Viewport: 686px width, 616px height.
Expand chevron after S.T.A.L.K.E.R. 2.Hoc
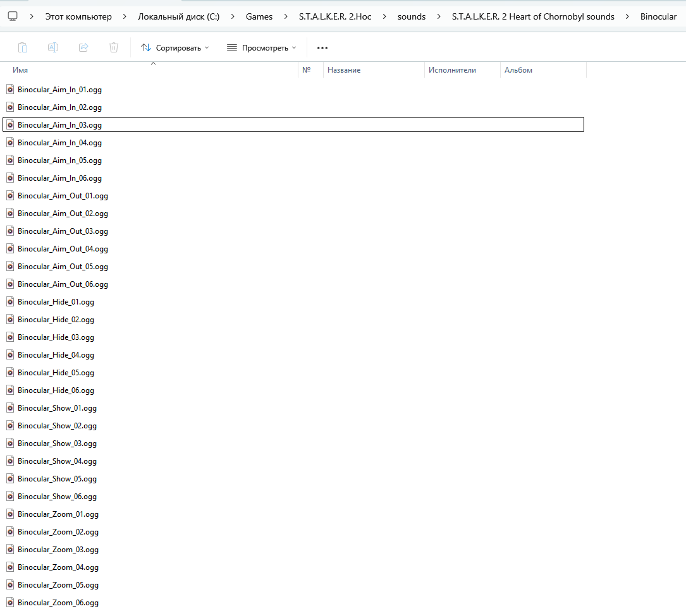(x=384, y=16)
